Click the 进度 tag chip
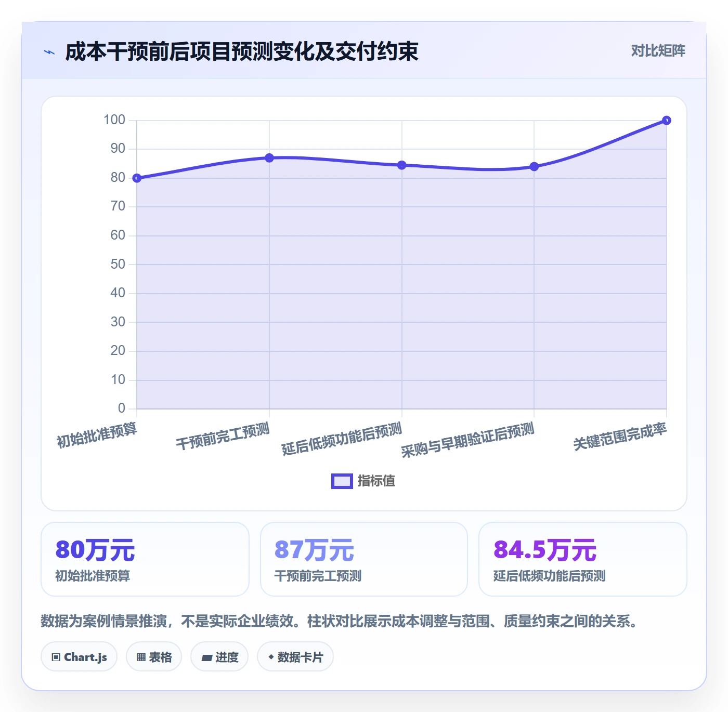Viewport: 728px width, 712px height. [219, 657]
